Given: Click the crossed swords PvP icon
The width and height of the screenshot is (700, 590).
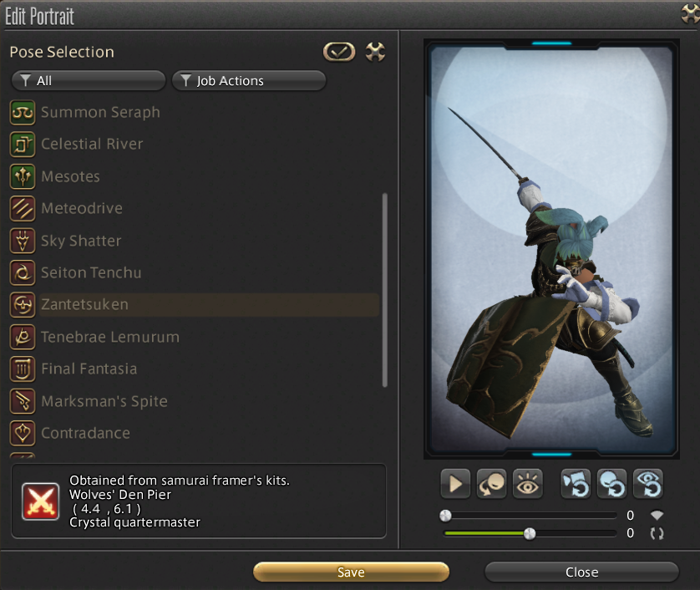Looking at the screenshot, I should pos(41,501).
